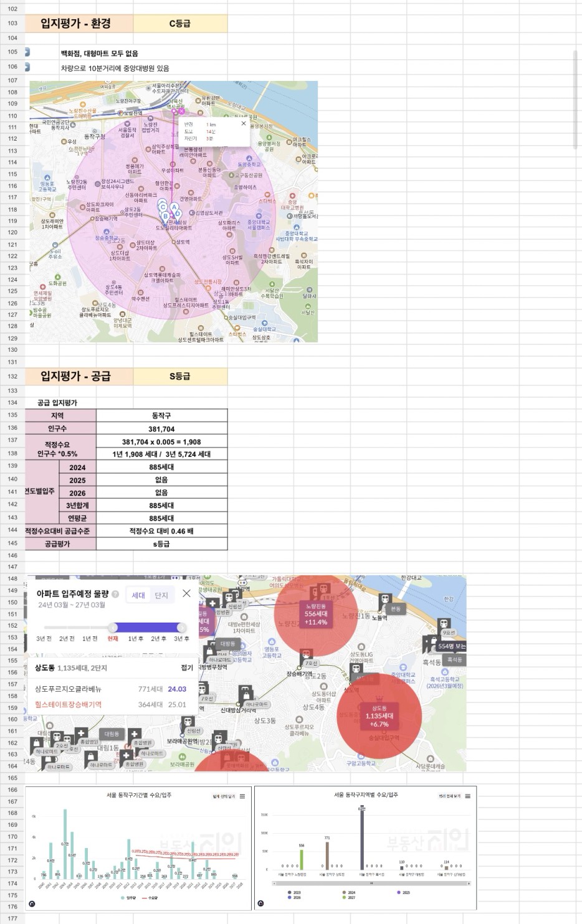Toggle the 2027 legend series
This screenshot has width=582, height=924.
pos(348,897)
